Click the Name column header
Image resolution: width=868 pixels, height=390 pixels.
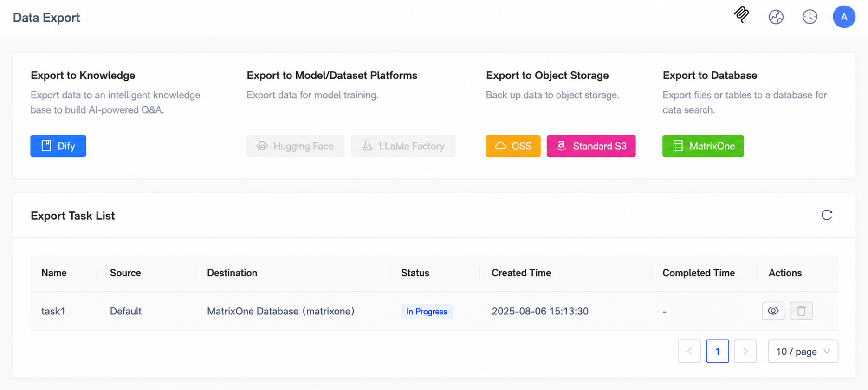click(x=54, y=273)
